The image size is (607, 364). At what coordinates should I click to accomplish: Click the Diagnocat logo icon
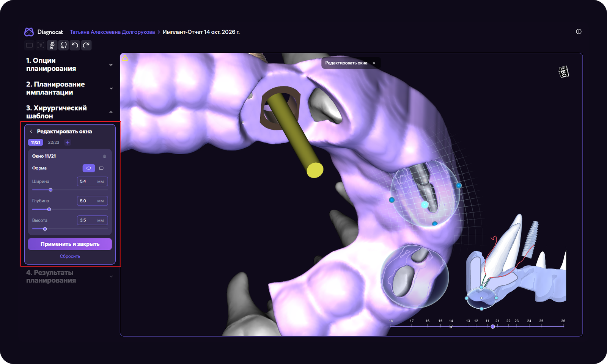point(29,32)
